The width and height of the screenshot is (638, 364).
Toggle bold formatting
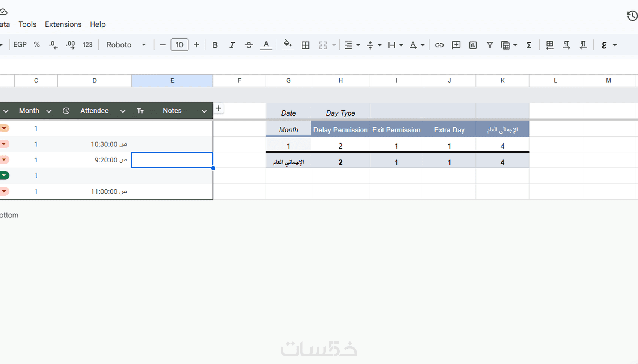(x=215, y=45)
